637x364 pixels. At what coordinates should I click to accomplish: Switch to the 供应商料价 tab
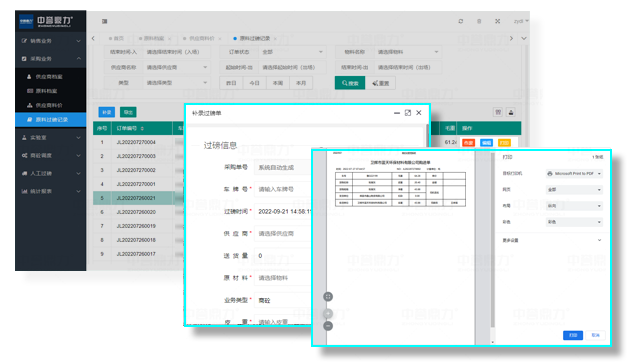pyautogui.click(x=202, y=38)
